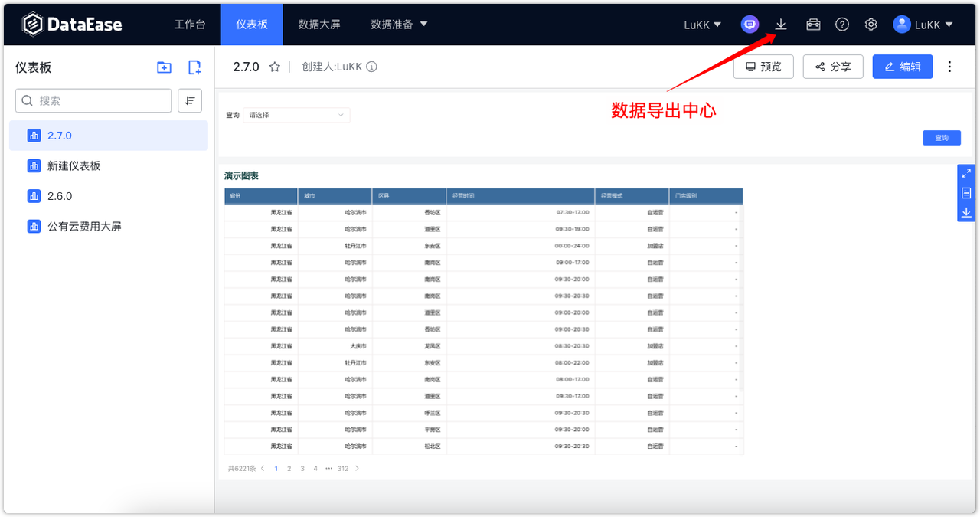Open system settings via gear icon
Image resolution: width=980 pixels, height=517 pixels.
(x=871, y=24)
